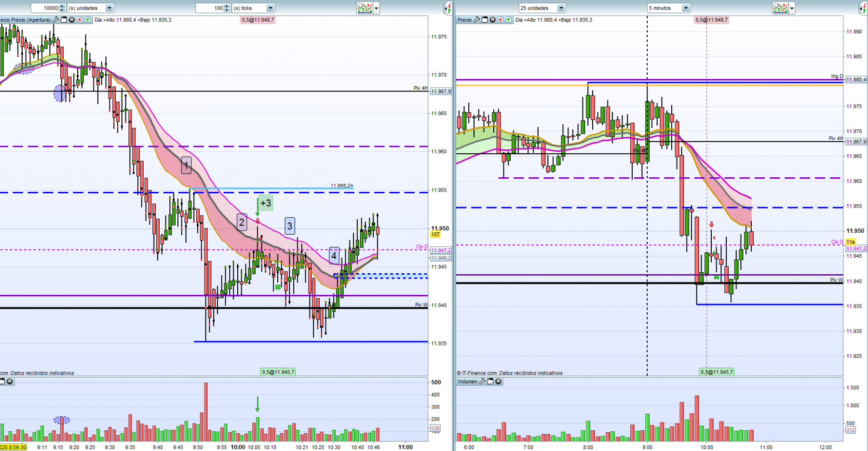Maximize the right Precio panel

(x=485, y=20)
